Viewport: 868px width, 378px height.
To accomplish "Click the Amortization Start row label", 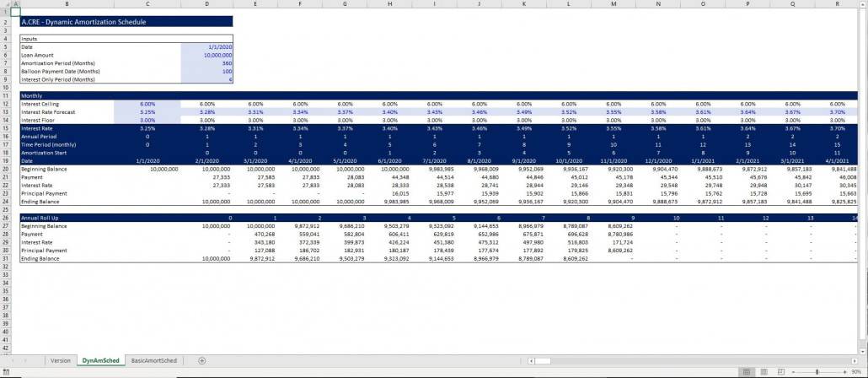I will click(x=42, y=153).
